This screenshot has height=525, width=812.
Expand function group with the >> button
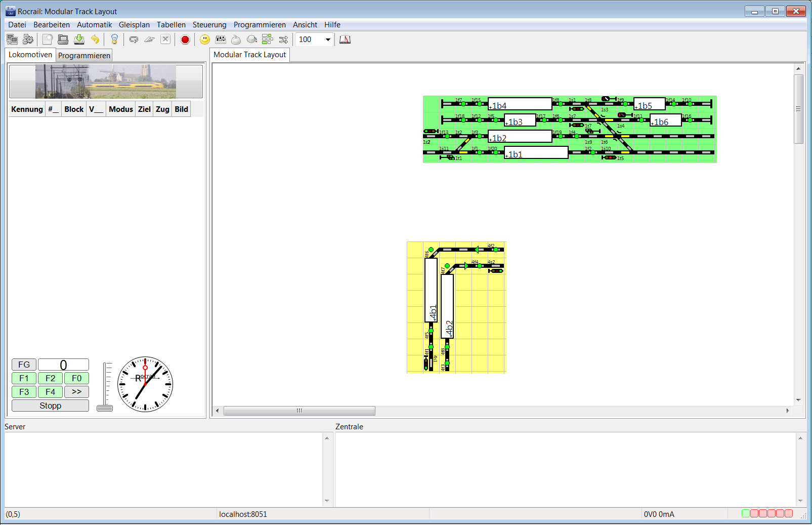pyautogui.click(x=76, y=392)
